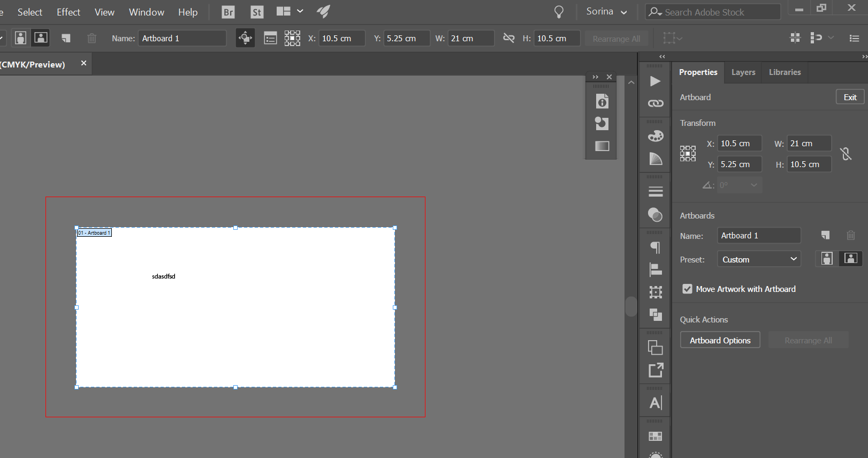Open the Window menu

pyautogui.click(x=147, y=12)
